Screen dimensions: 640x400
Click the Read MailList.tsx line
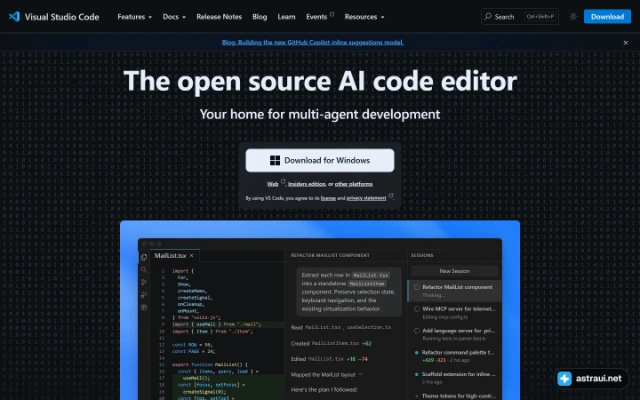(341, 327)
